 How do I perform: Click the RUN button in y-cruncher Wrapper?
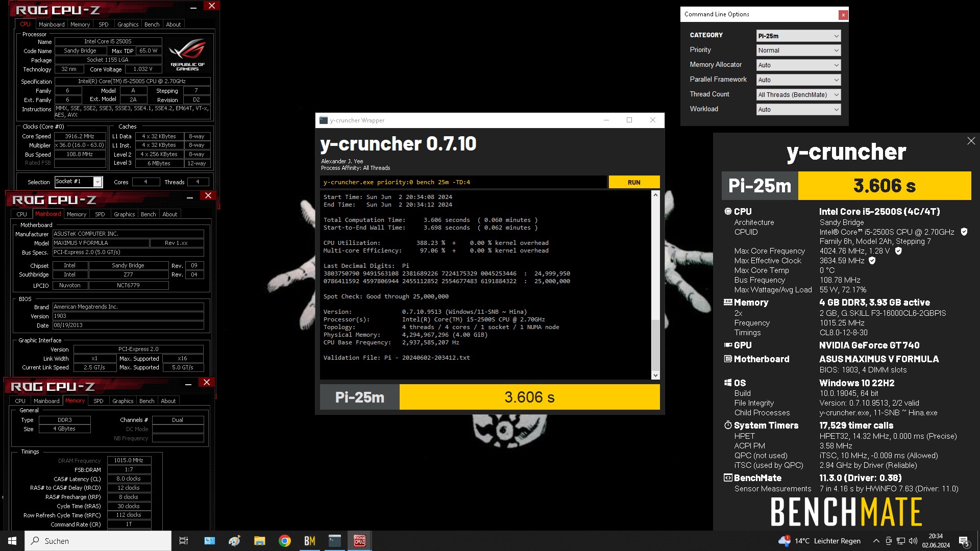point(634,182)
